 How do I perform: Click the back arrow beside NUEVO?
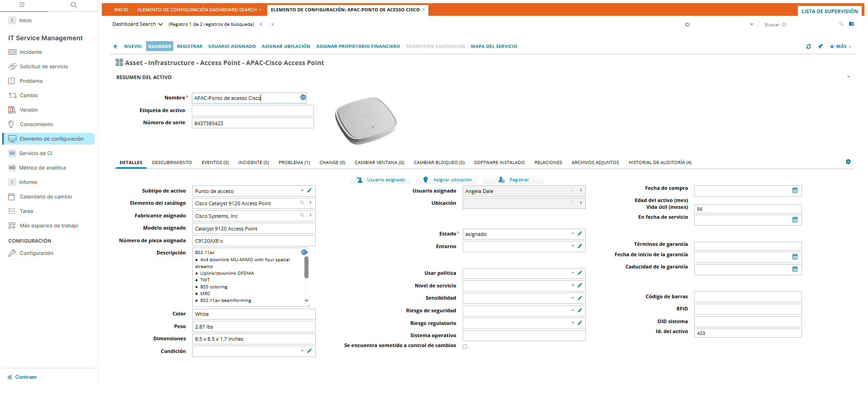116,47
